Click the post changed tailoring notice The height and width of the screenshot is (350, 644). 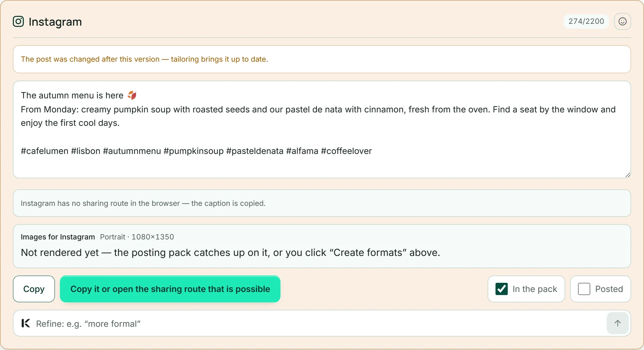(x=322, y=59)
